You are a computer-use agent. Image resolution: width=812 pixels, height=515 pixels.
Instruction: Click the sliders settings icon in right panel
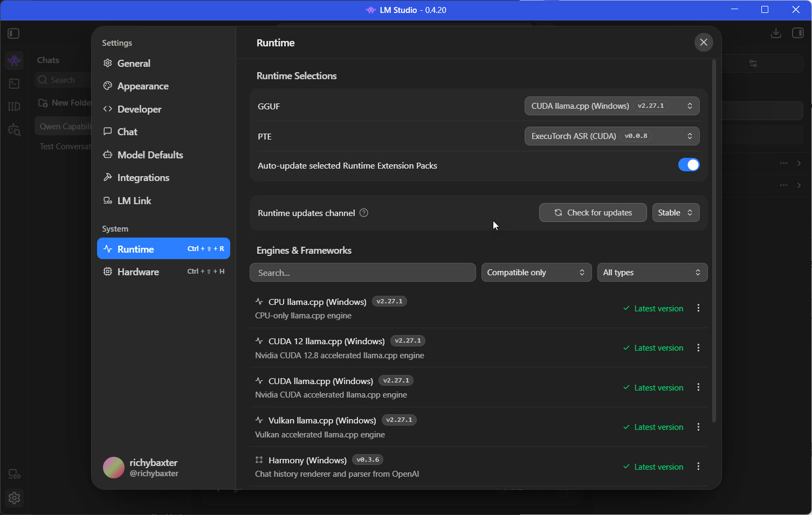coord(753,64)
